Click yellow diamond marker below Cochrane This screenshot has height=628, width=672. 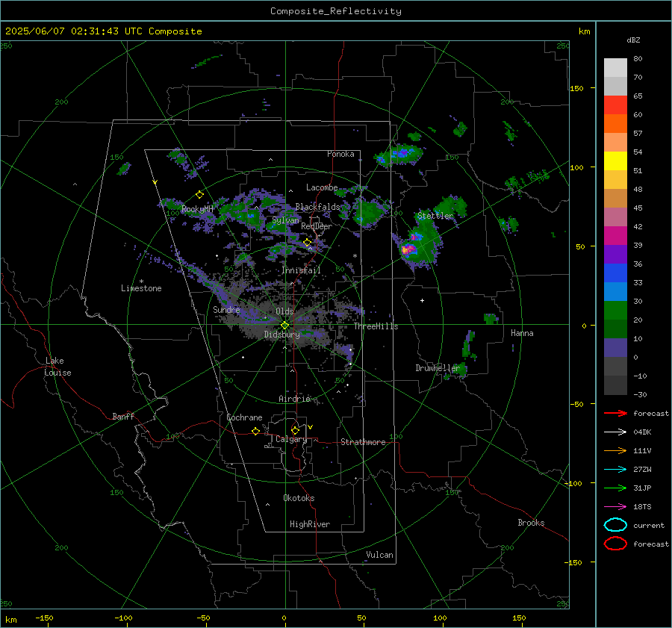click(255, 431)
